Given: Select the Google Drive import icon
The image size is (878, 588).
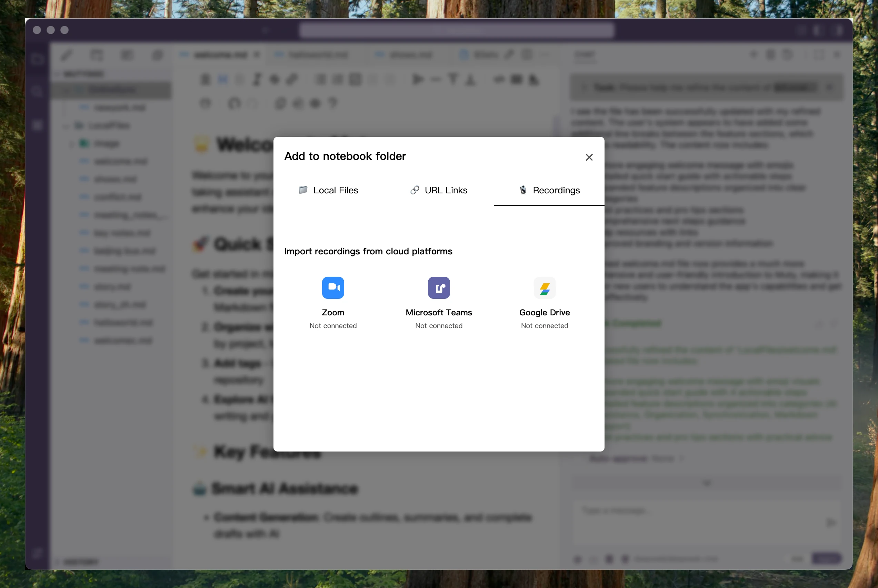Looking at the screenshot, I should [x=545, y=288].
